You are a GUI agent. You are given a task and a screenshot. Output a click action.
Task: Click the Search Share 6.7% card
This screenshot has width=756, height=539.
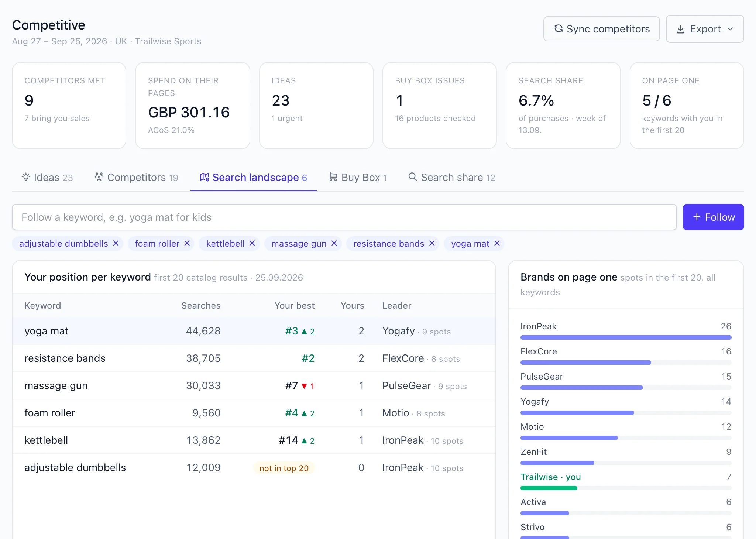point(563,106)
